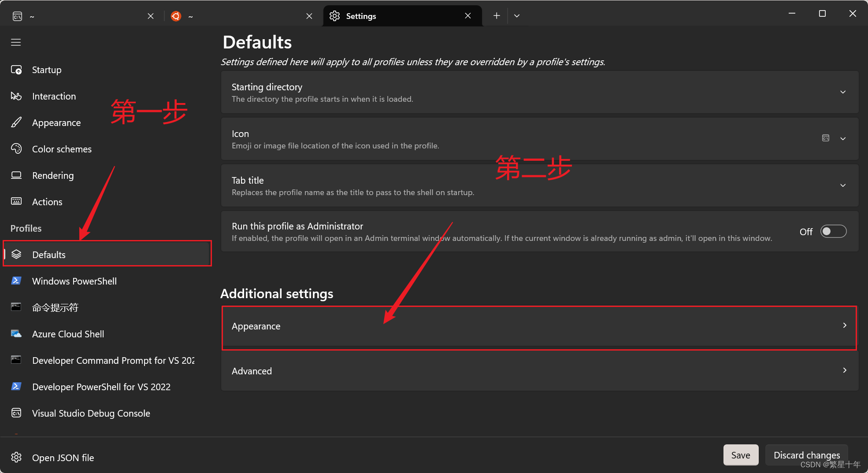The image size is (868, 473).
Task: Click Discard changes button
Action: pyautogui.click(x=806, y=455)
